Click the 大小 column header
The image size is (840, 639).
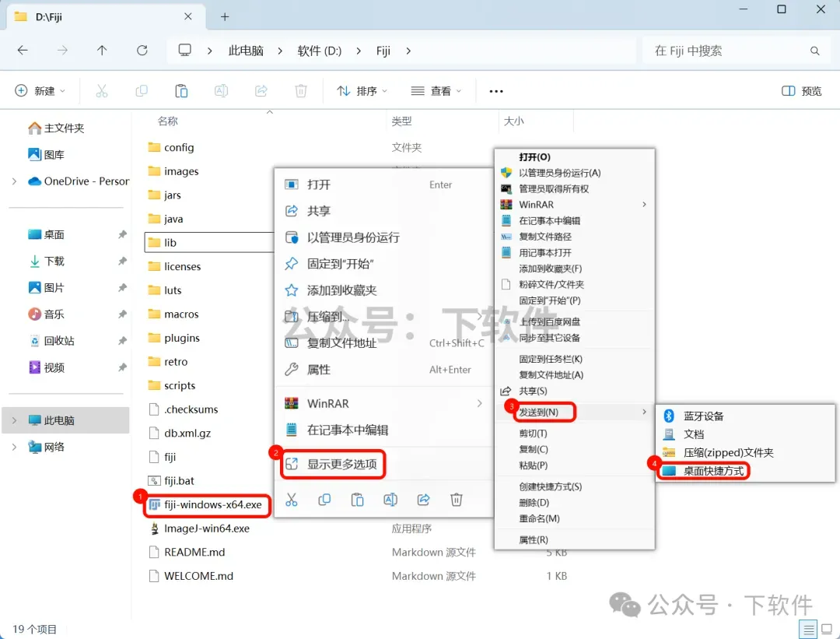click(x=514, y=121)
